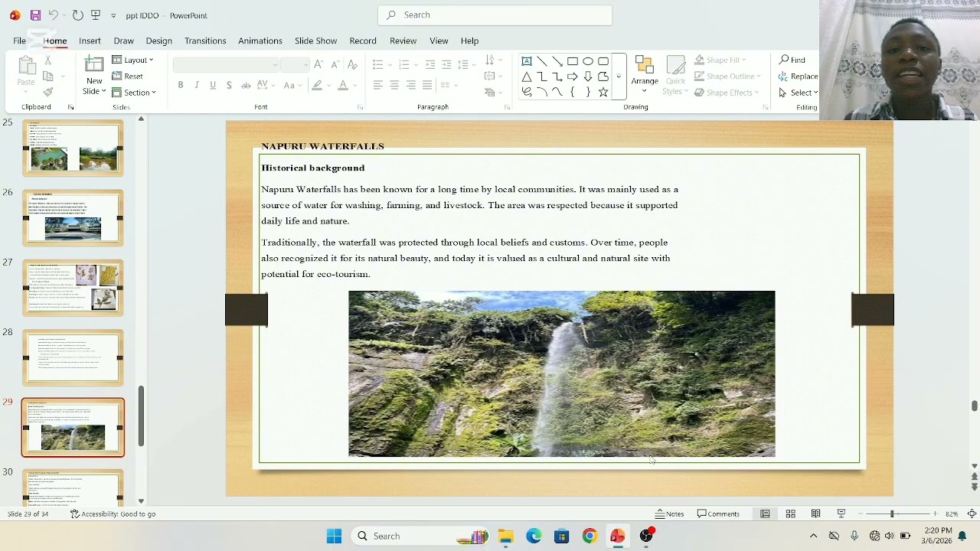The width and height of the screenshot is (980, 551).
Task: Switch to Slide Sorter view
Action: click(791, 514)
